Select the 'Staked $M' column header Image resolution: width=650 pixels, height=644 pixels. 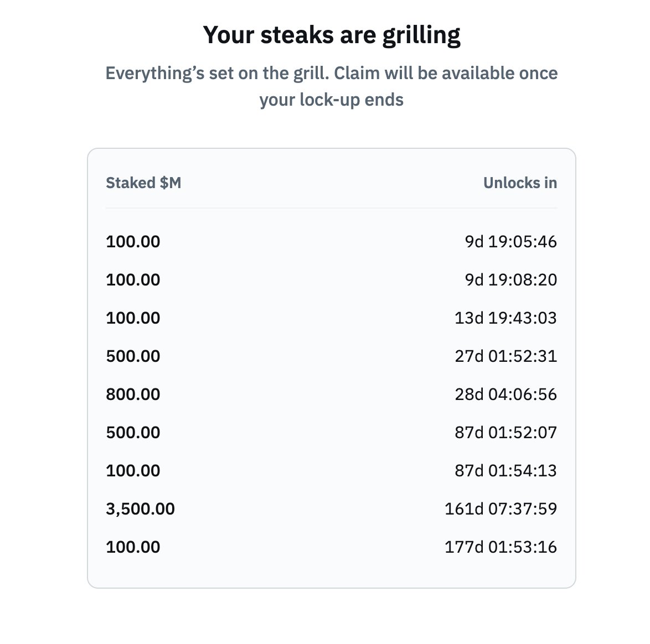(x=143, y=183)
